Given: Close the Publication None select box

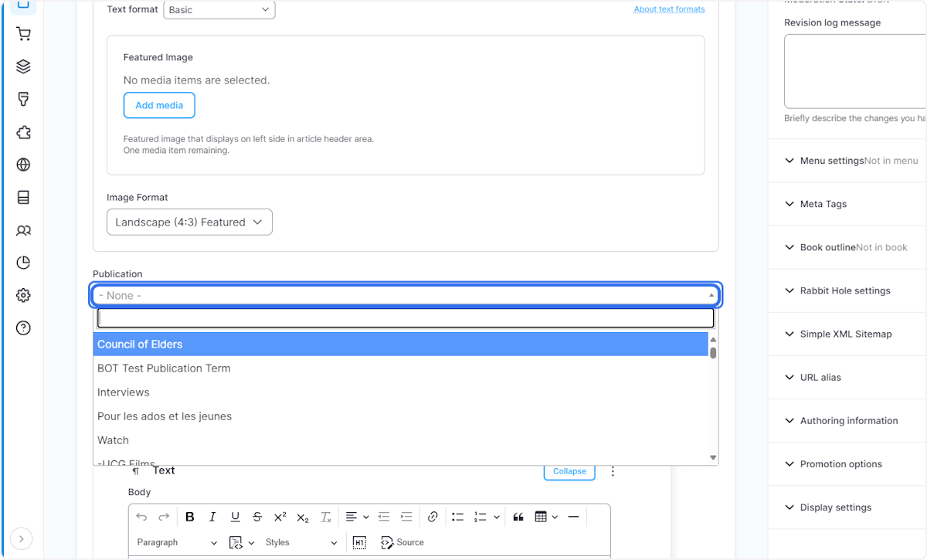Looking at the screenshot, I should coord(406,295).
